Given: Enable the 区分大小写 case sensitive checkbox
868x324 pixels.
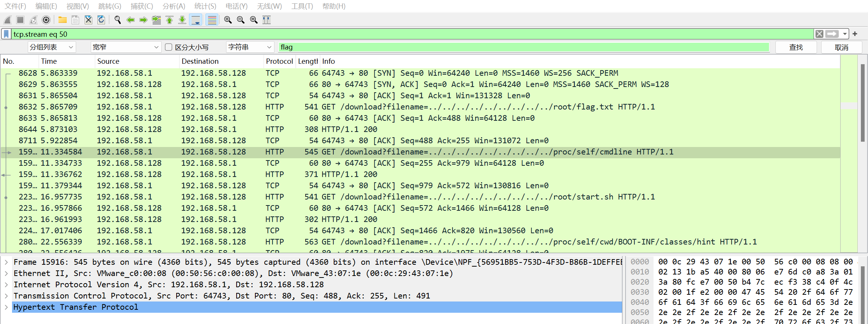Looking at the screenshot, I should coord(169,47).
